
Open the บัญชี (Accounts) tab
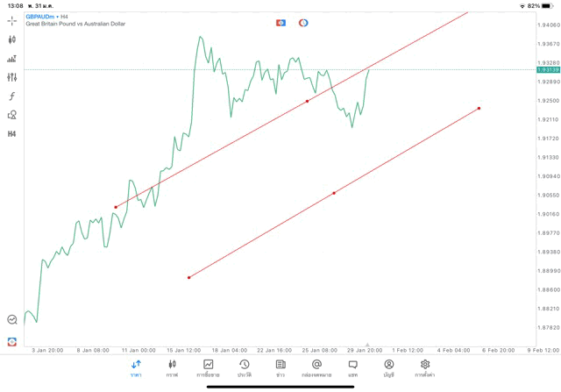pyautogui.click(x=388, y=368)
